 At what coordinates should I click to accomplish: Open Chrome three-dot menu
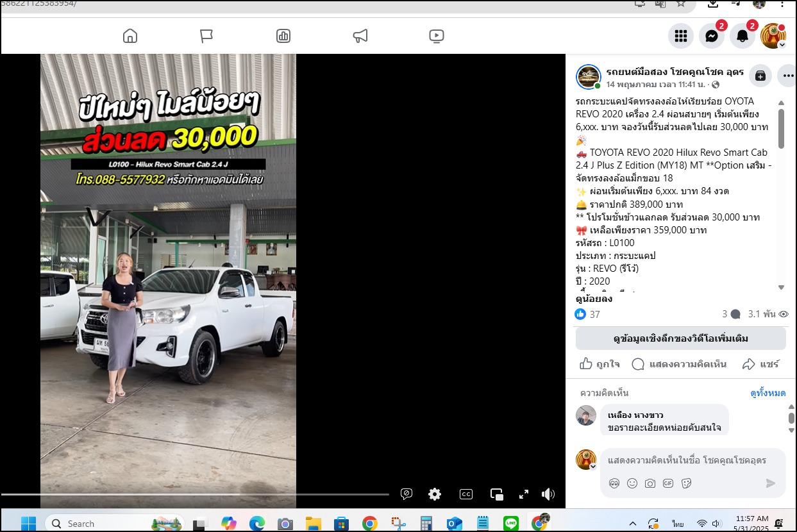(x=782, y=4)
